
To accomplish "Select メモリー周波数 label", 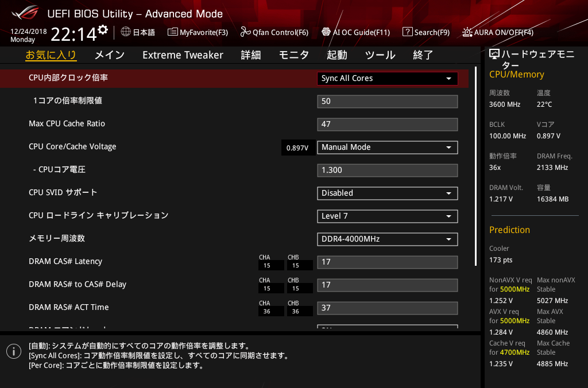I will pos(57,238).
